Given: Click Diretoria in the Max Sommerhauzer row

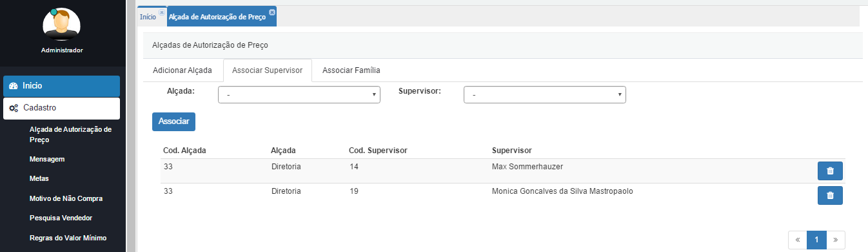Looking at the screenshot, I should (286, 167).
